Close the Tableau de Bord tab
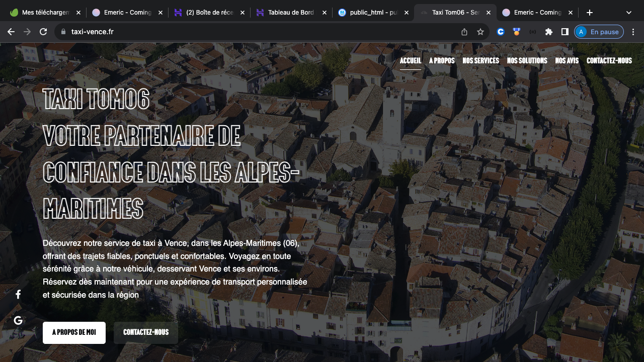 (x=325, y=13)
